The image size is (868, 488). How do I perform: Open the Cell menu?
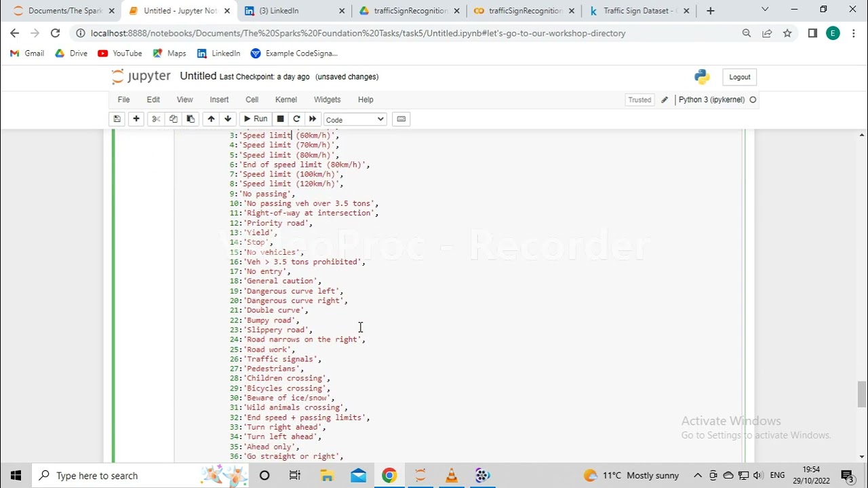[x=252, y=100]
